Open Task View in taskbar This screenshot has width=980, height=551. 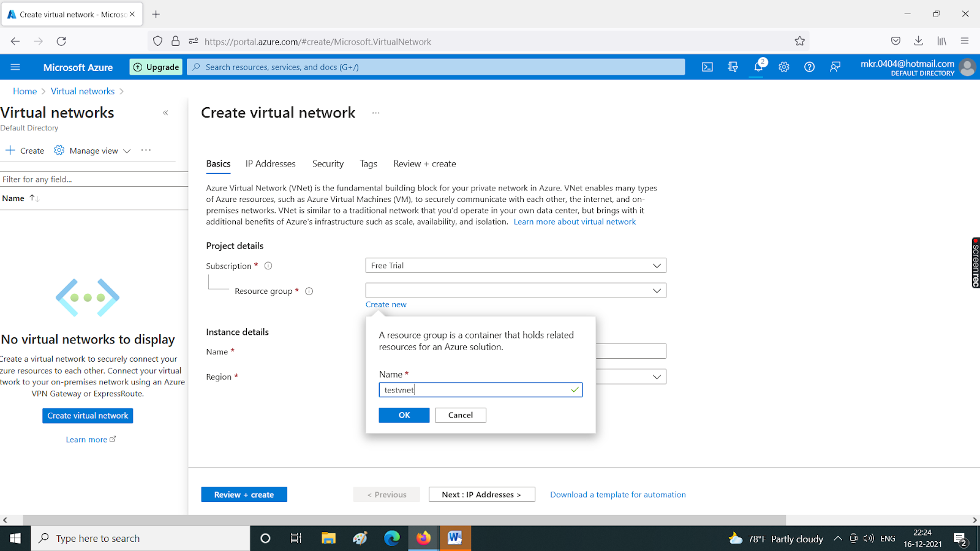pos(296,539)
